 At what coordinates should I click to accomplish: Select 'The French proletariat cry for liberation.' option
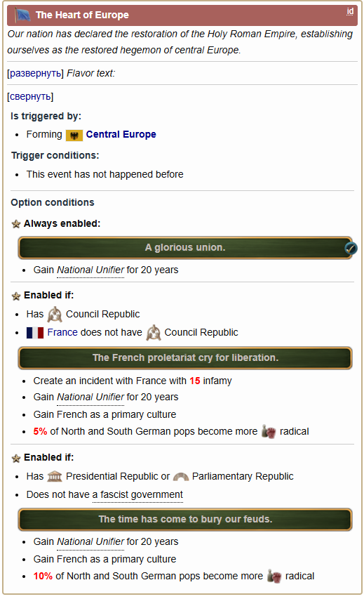pos(185,358)
